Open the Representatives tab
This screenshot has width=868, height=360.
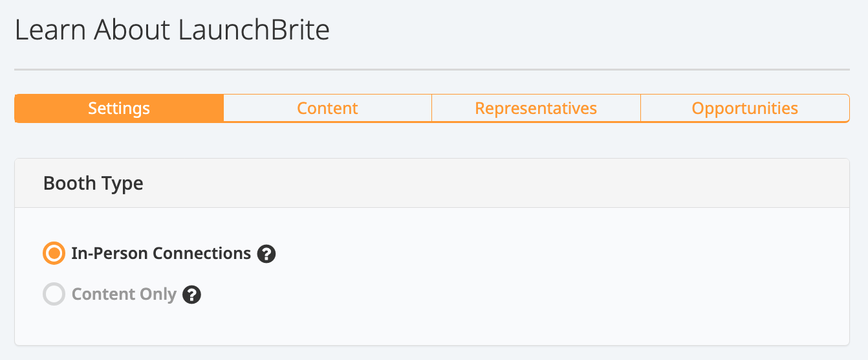pyautogui.click(x=536, y=108)
